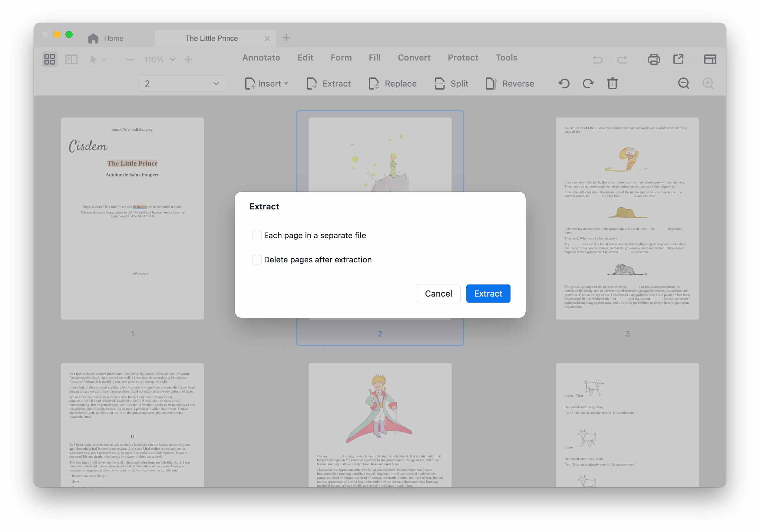The height and width of the screenshot is (532, 760).
Task: Click the page thumbnails grid view icon
Action: click(x=50, y=59)
